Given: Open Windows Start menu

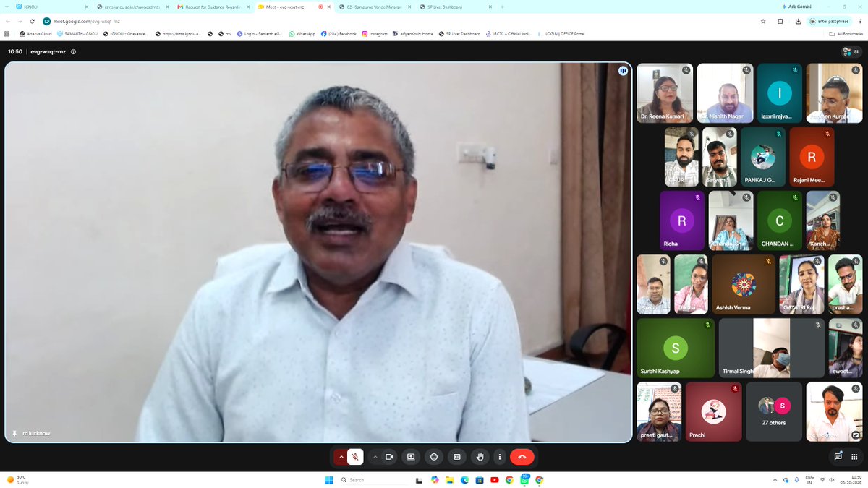Looking at the screenshot, I should [328, 480].
